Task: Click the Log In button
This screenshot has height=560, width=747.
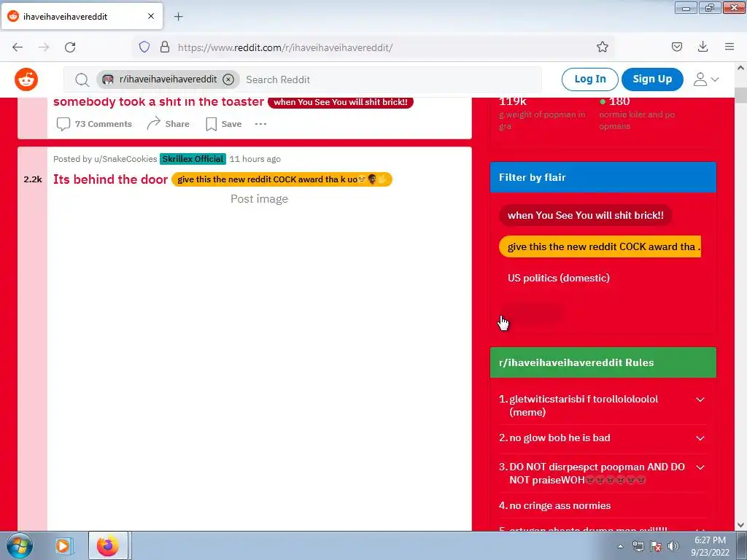Action: pos(589,79)
